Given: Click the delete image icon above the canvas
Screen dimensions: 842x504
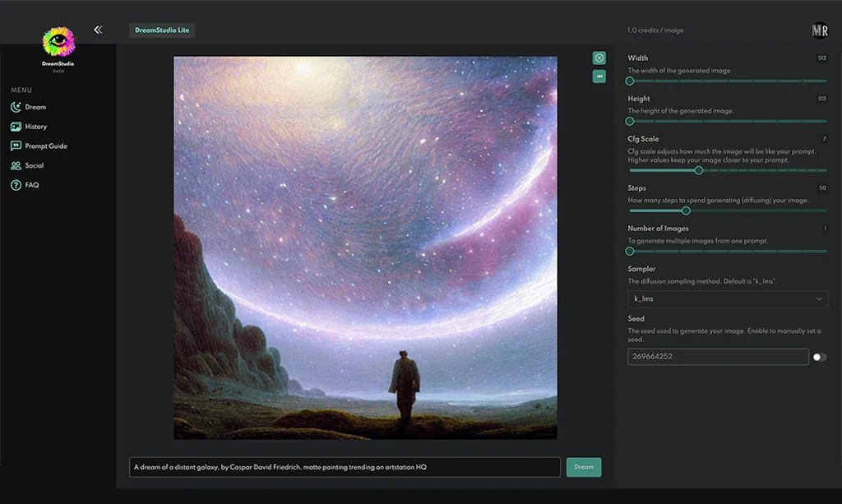Looking at the screenshot, I should click(x=599, y=58).
